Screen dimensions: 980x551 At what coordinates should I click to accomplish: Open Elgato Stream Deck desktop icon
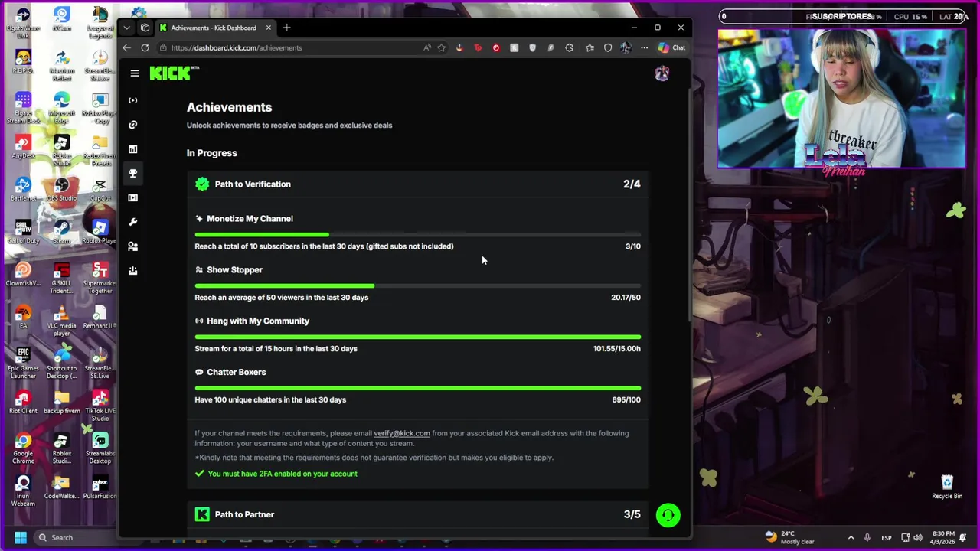[23, 106]
